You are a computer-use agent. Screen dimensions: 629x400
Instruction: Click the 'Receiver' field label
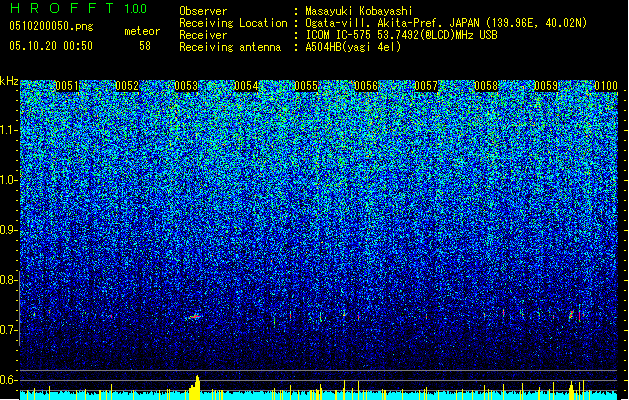pyautogui.click(x=203, y=35)
